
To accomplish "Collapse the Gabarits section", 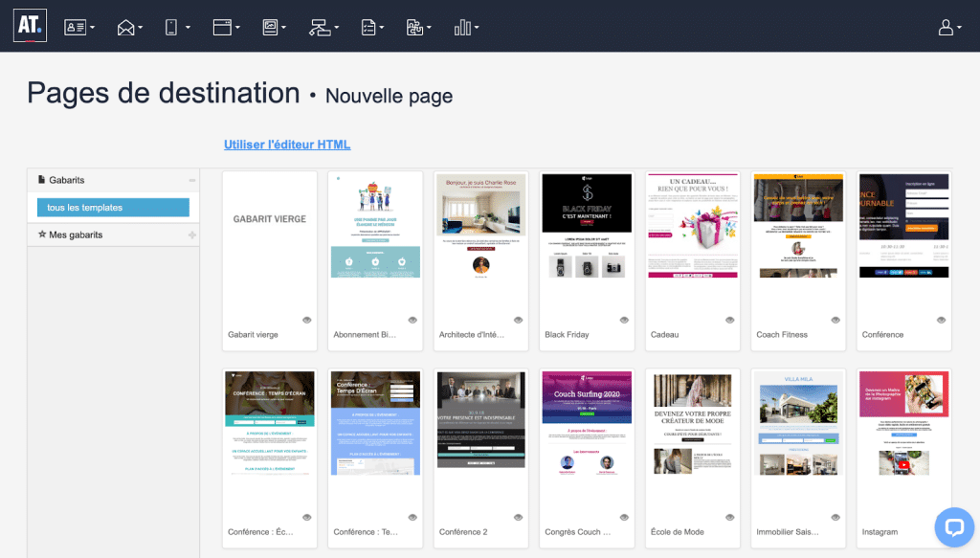I will (x=192, y=180).
